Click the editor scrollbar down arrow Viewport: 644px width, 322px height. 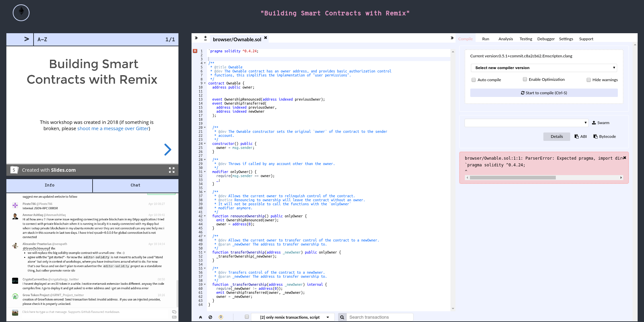coord(453,309)
